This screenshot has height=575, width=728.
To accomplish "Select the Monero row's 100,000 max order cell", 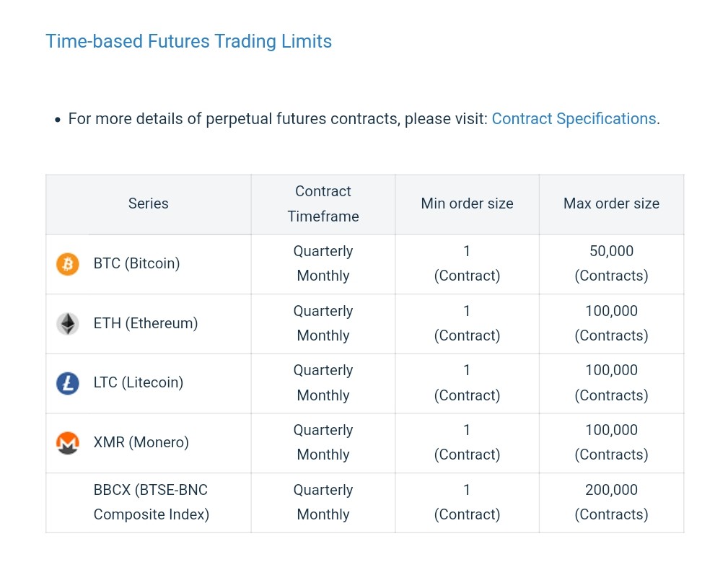I will (611, 443).
